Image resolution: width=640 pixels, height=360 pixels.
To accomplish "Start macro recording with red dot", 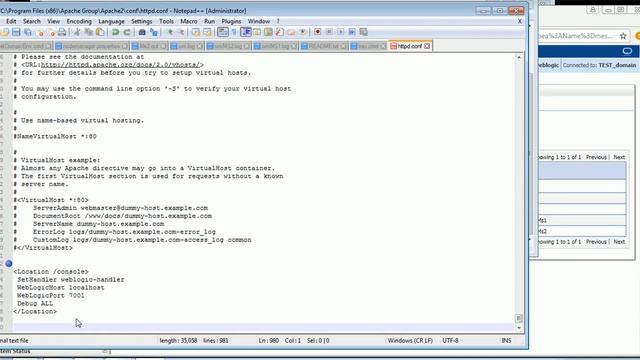I will (x=318, y=32).
